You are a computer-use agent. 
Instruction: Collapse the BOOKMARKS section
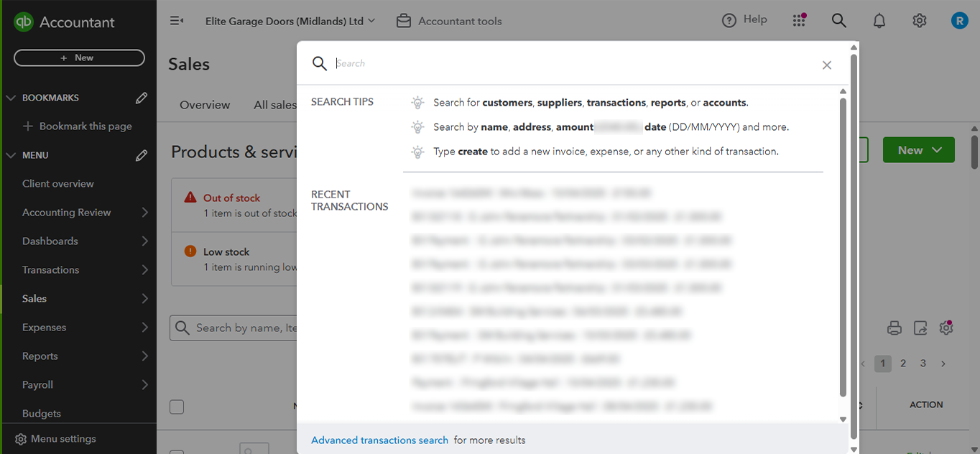click(x=11, y=98)
